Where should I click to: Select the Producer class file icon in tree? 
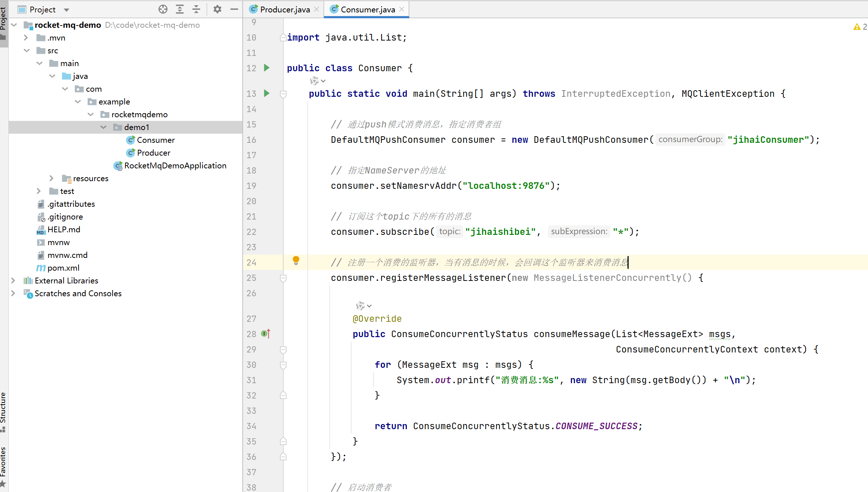130,153
